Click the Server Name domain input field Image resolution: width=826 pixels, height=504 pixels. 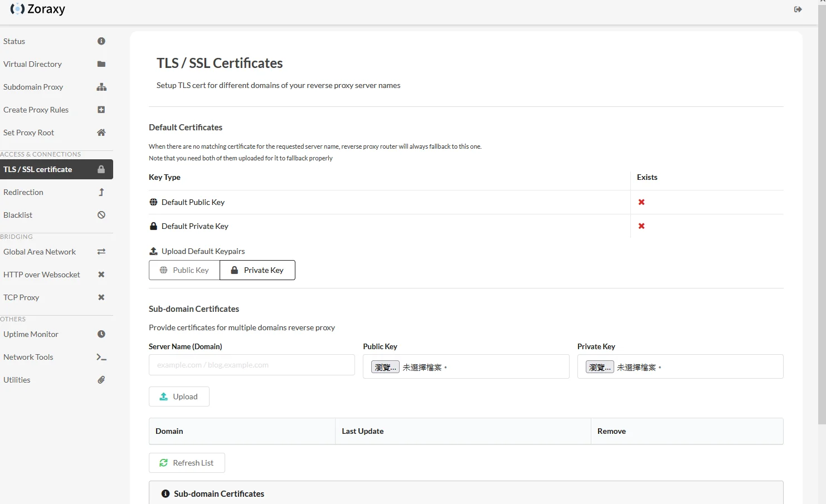pyautogui.click(x=252, y=365)
